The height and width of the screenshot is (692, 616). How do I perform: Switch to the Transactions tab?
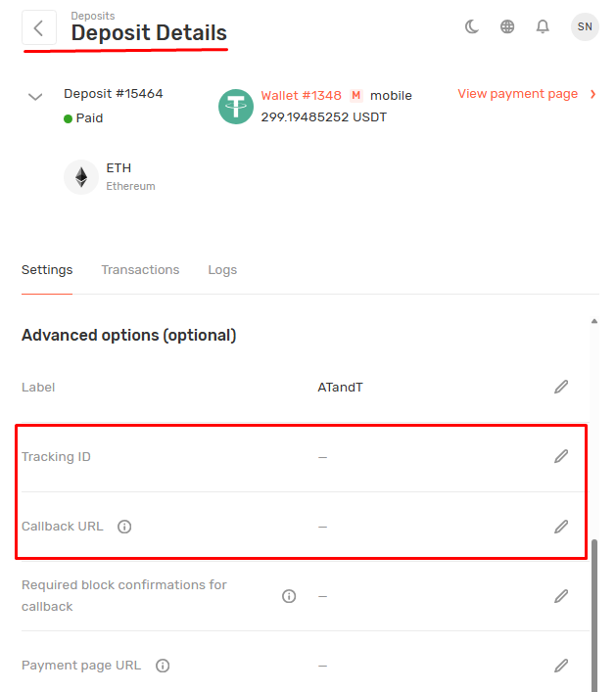pos(140,270)
